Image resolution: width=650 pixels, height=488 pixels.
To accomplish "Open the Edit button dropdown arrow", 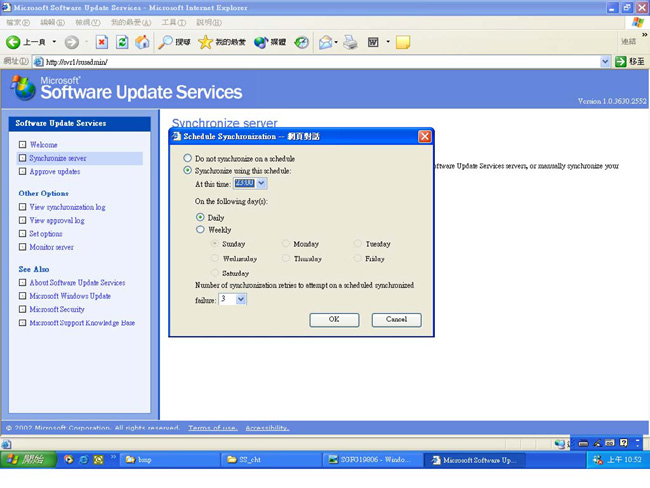I will point(388,42).
